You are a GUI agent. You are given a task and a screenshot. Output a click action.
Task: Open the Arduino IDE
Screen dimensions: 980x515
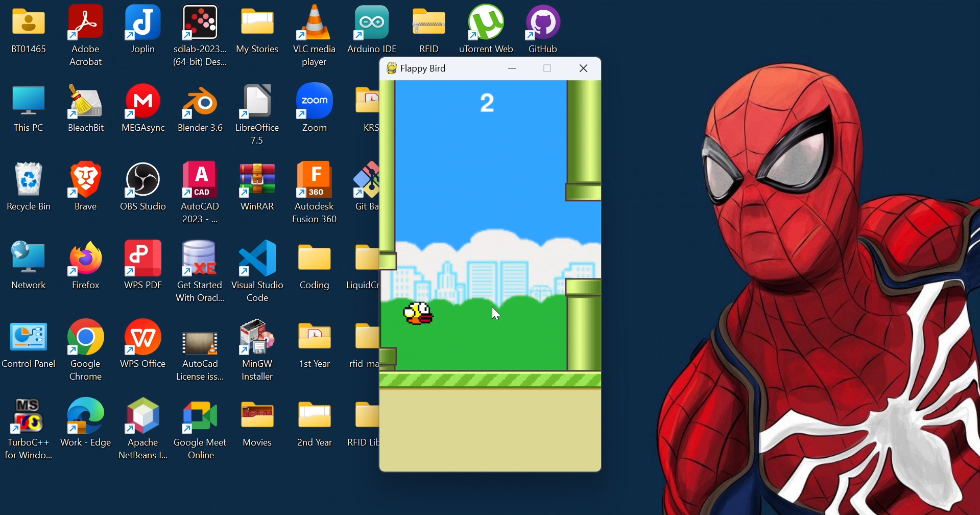coord(371,22)
